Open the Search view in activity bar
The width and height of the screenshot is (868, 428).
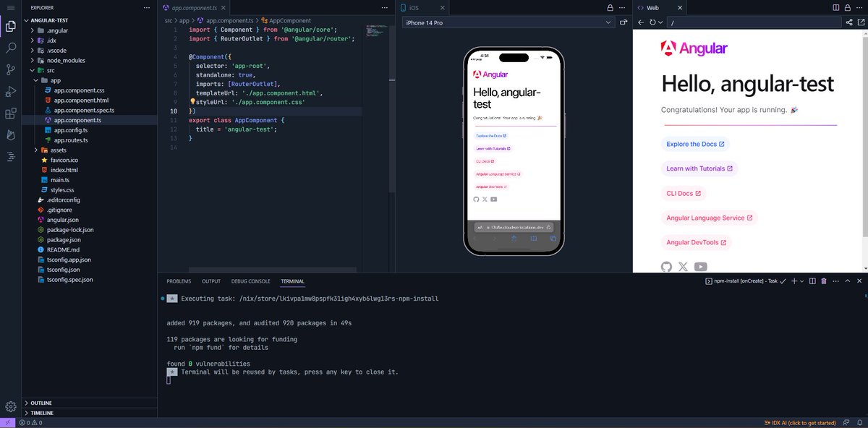point(11,48)
